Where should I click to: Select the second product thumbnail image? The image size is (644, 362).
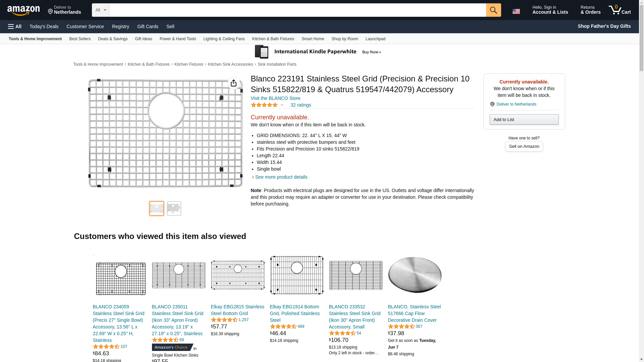(174, 208)
